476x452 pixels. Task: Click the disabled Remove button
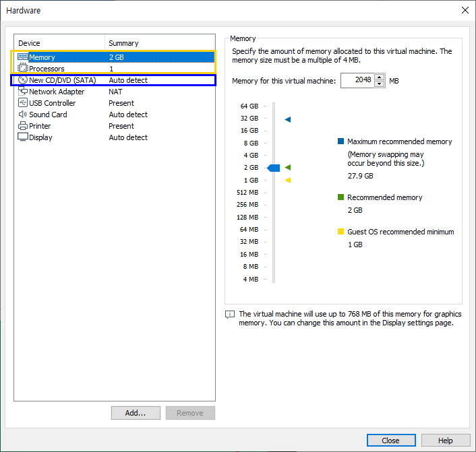point(190,413)
